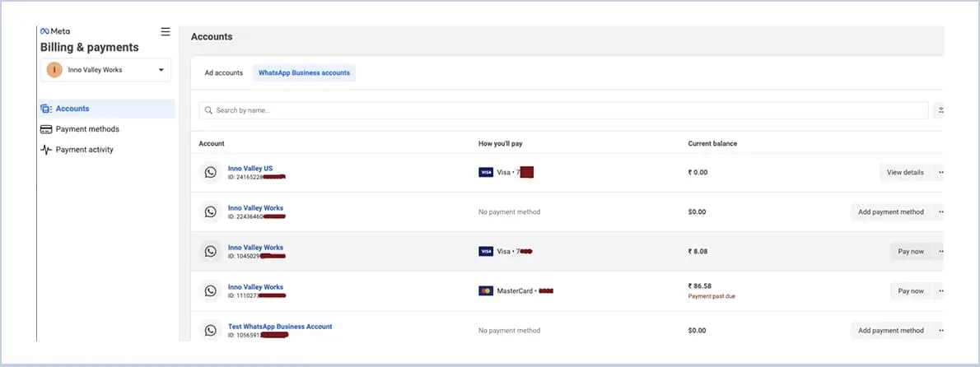The width and height of the screenshot is (980, 367).
Task: Click Pay now for the ₹86.58 balance
Action: pyautogui.click(x=911, y=290)
